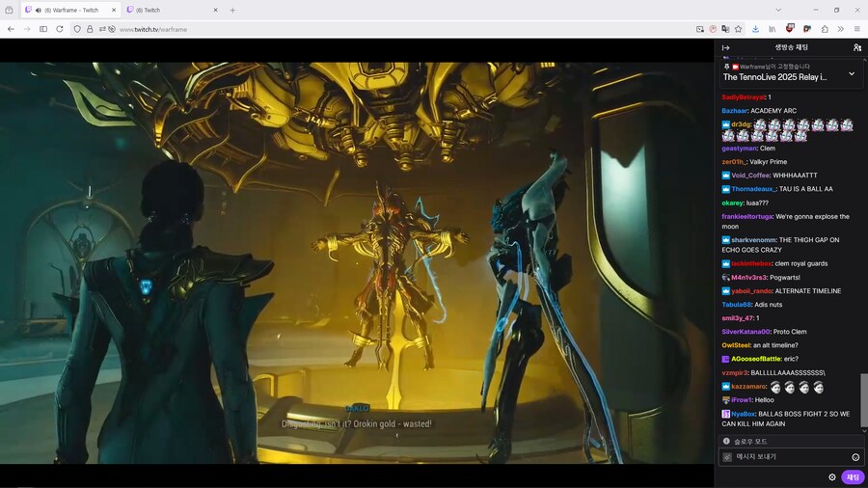Click OwlSteel's username

tap(736, 345)
